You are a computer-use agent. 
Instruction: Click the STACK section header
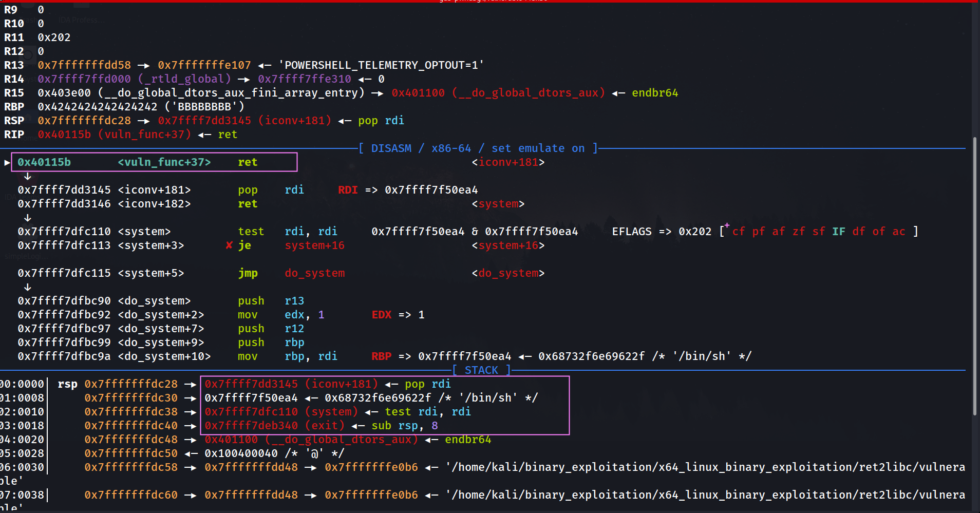click(x=481, y=370)
